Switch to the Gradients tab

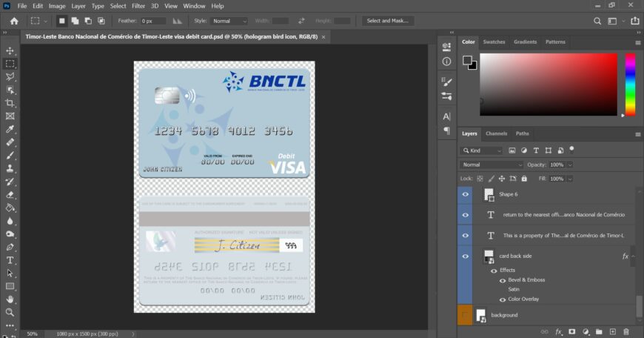click(x=525, y=42)
